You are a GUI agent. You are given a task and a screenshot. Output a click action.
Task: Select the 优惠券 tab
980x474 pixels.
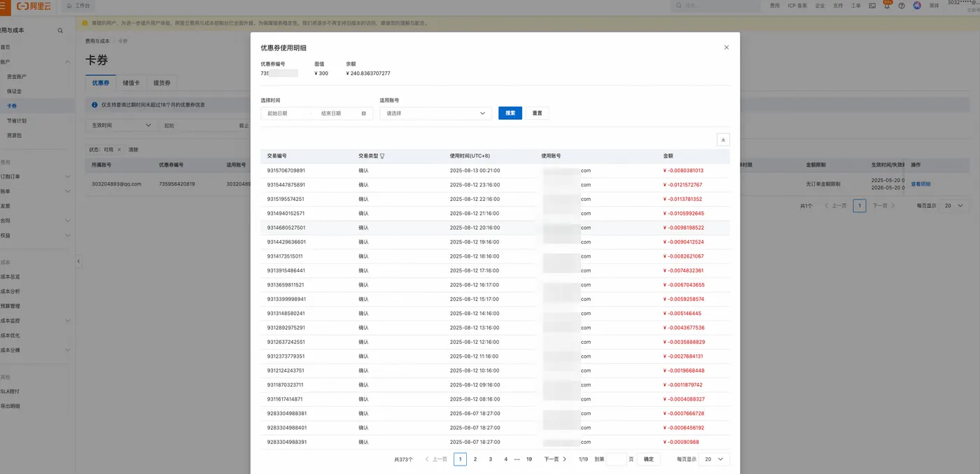[101, 83]
